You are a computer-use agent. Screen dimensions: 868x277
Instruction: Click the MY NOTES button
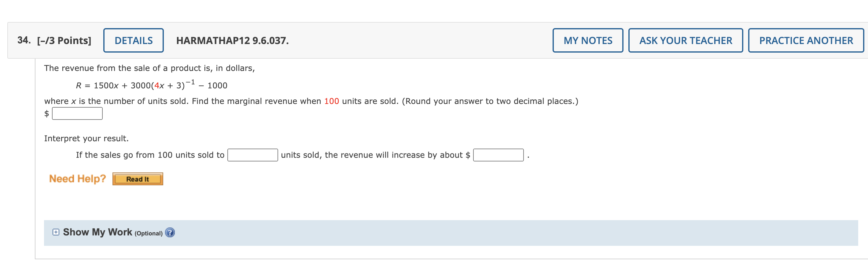[587, 40]
